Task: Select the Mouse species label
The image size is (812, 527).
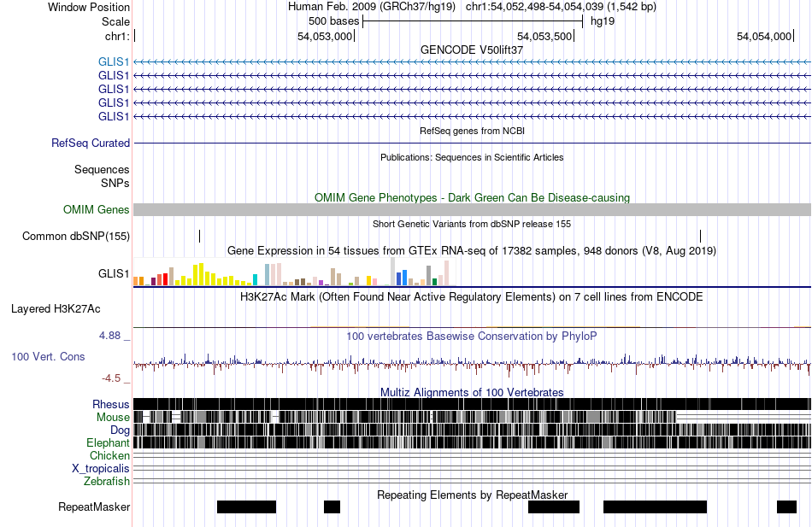Action: 113,418
